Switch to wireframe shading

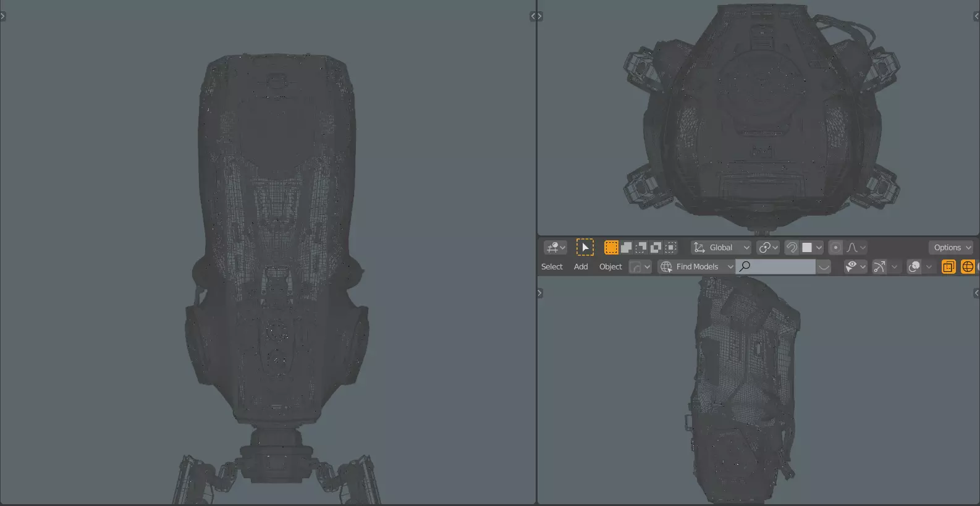coord(968,266)
